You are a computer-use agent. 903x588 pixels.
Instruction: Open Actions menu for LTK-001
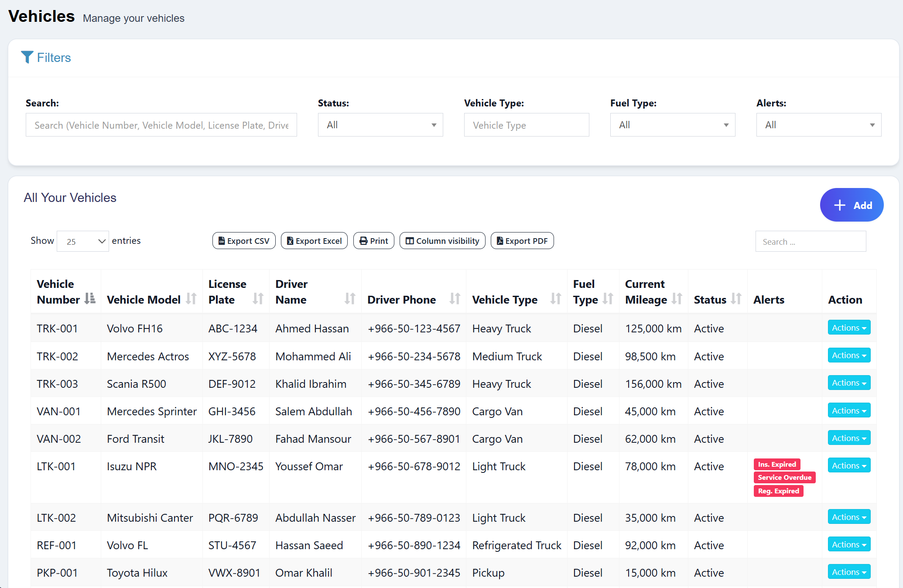tap(848, 465)
